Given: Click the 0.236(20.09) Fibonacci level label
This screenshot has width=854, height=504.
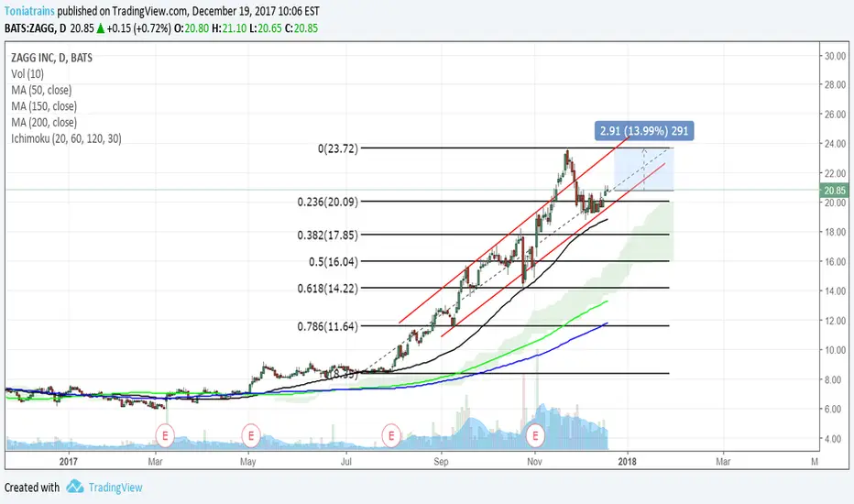Looking at the screenshot, I should (x=328, y=202).
